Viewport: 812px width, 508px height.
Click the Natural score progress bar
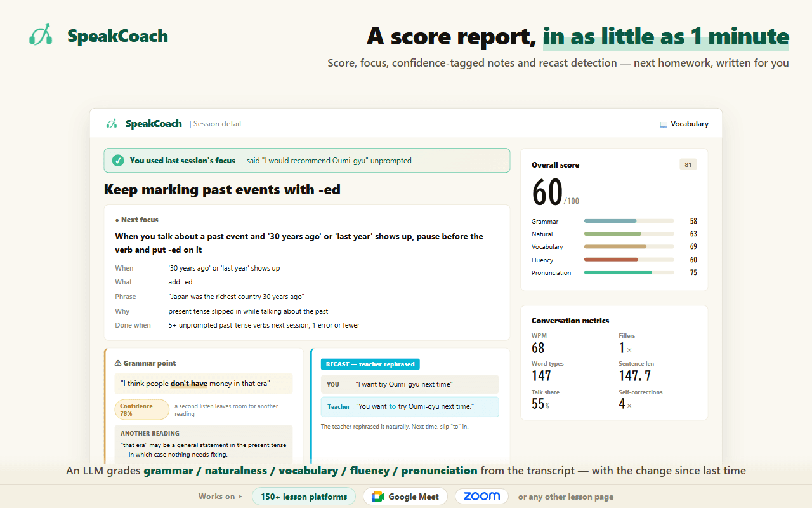tap(629, 234)
